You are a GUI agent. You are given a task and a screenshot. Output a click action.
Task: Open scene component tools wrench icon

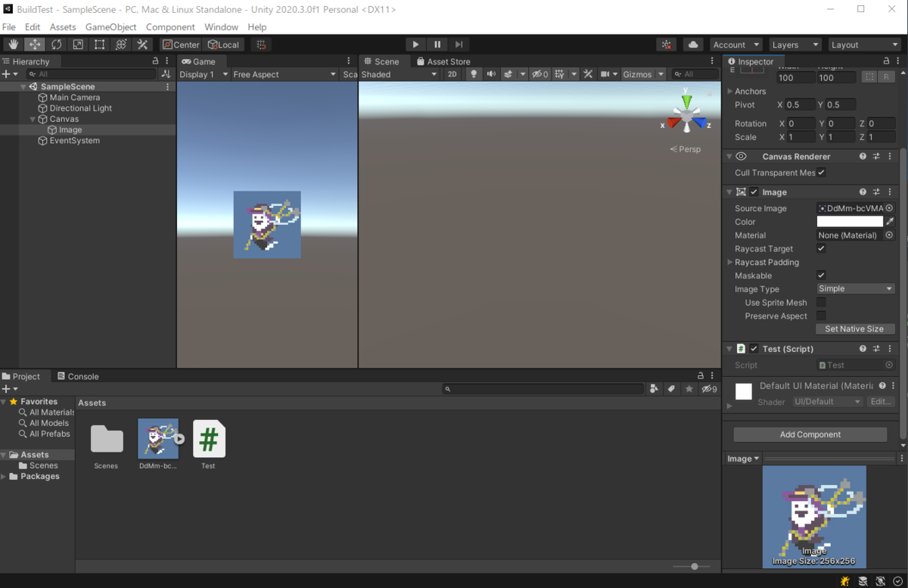click(x=586, y=74)
